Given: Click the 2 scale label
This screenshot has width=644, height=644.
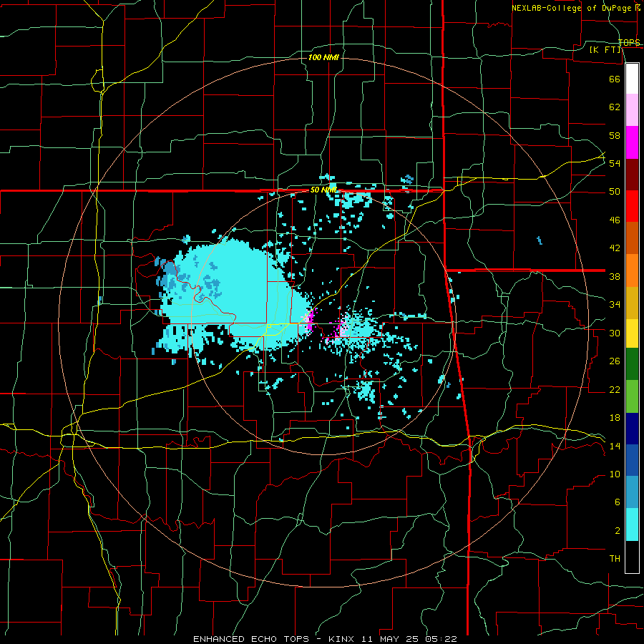Looking at the screenshot, I should pos(617,531).
